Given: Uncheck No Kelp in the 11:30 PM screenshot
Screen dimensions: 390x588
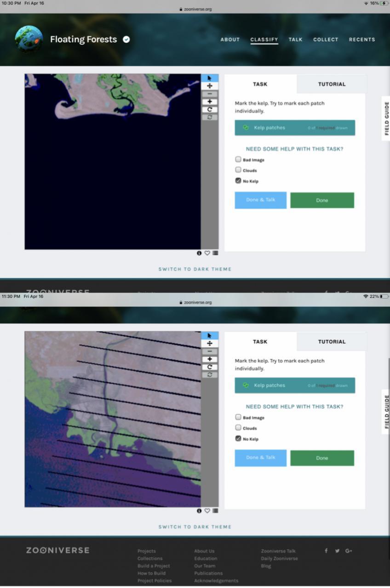Looking at the screenshot, I should pos(238,438).
